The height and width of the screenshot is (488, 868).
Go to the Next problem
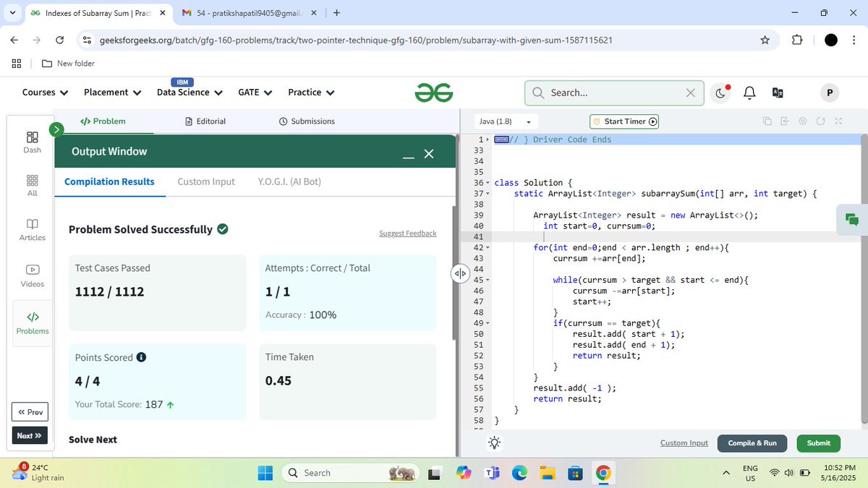(30, 436)
